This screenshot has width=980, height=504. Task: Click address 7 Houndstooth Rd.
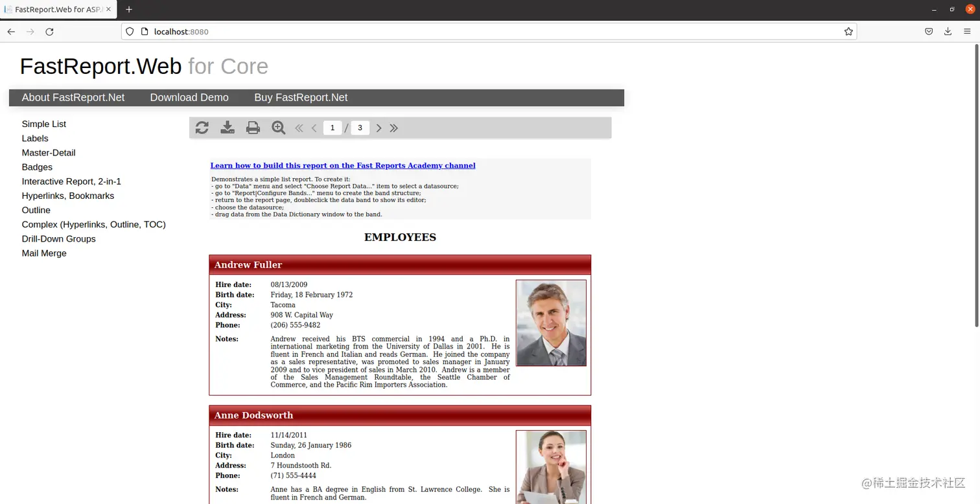pos(301,465)
